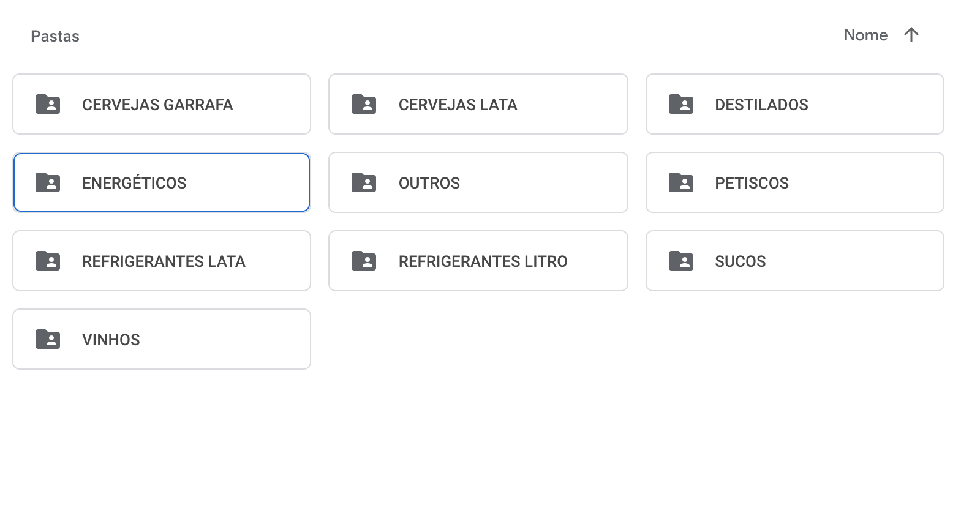Screen dimensions: 980x519
Task: Open the Nome sort options
Action: click(x=865, y=35)
